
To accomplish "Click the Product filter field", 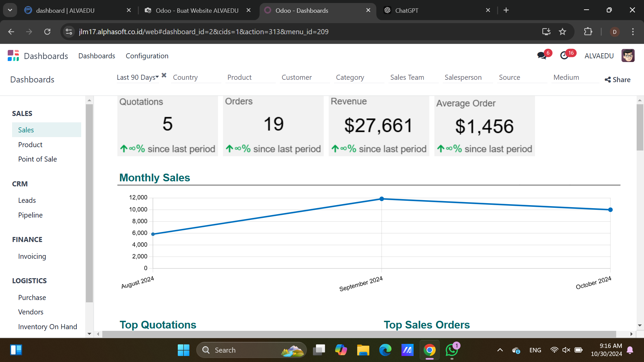I will (250, 77).
